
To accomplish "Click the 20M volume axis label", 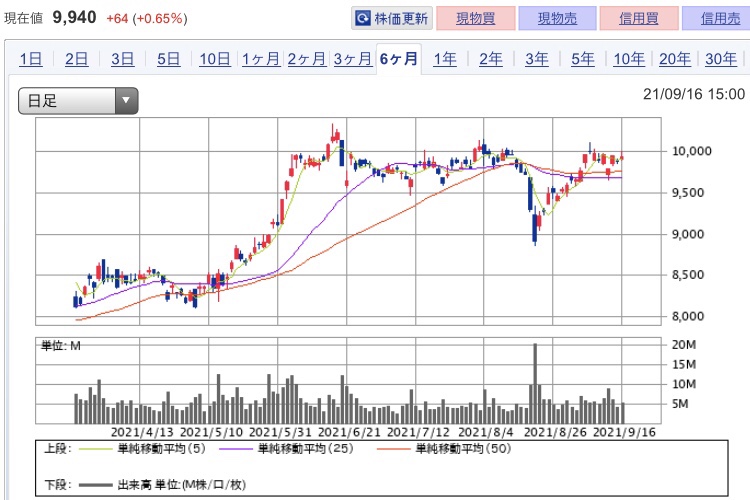I will 684,345.
